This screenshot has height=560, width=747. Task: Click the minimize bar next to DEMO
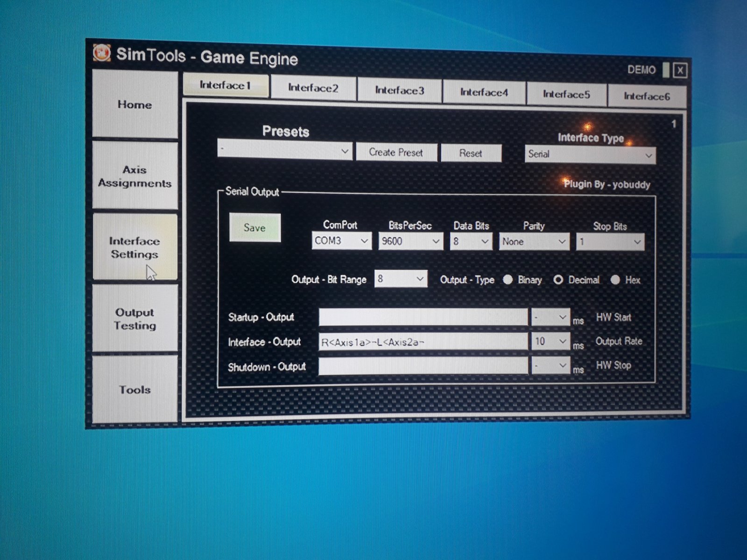(666, 70)
